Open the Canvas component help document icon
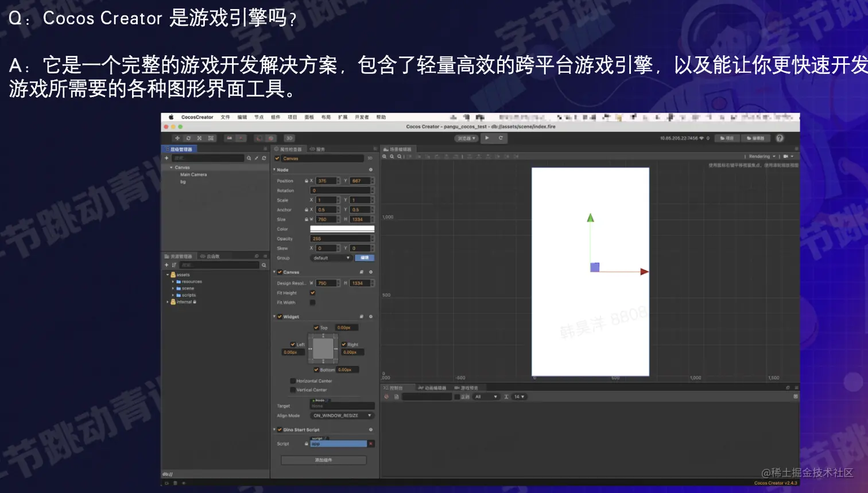868x493 pixels. [x=362, y=272]
